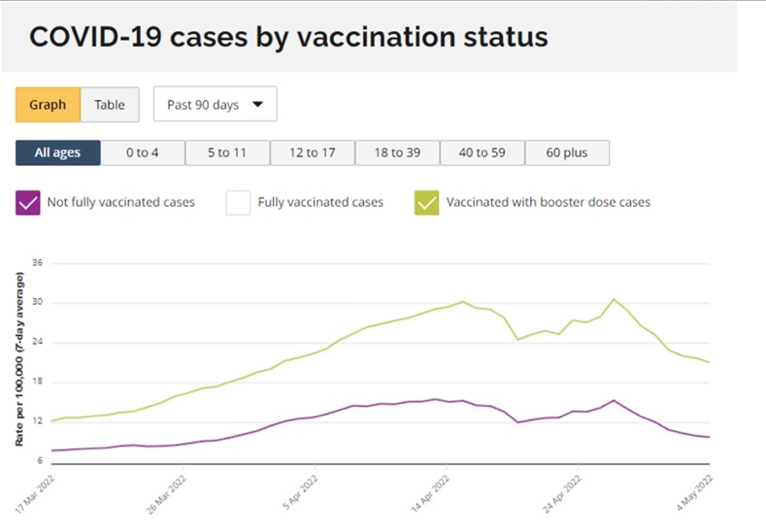The width and height of the screenshot is (766, 532).
Task: Filter by 0 to 4 age group
Action: coord(142,153)
